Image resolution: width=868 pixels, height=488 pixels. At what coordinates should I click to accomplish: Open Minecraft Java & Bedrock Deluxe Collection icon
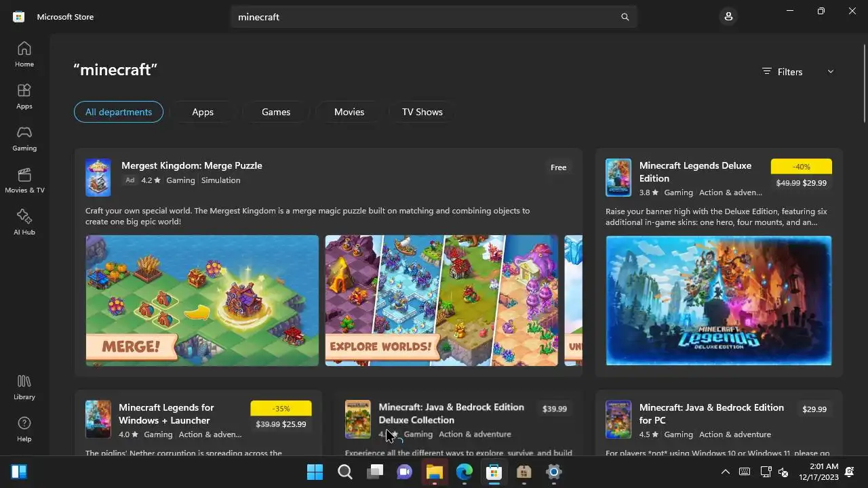tap(358, 419)
